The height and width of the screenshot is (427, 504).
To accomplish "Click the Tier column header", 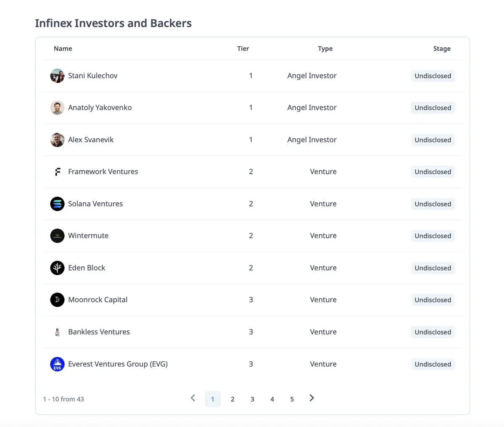I will (243, 48).
